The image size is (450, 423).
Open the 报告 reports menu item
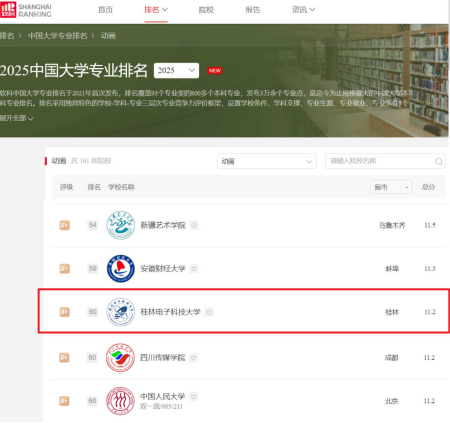[253, 10]
